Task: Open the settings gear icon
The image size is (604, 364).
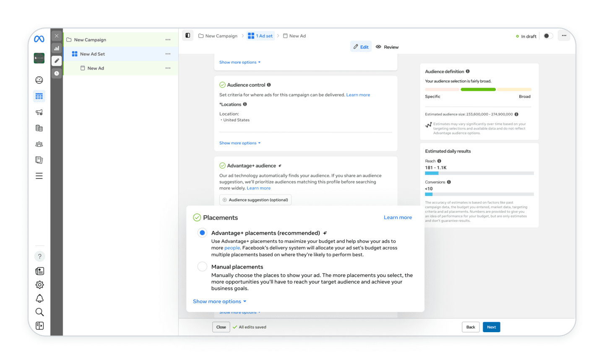Action: [39, 285]
